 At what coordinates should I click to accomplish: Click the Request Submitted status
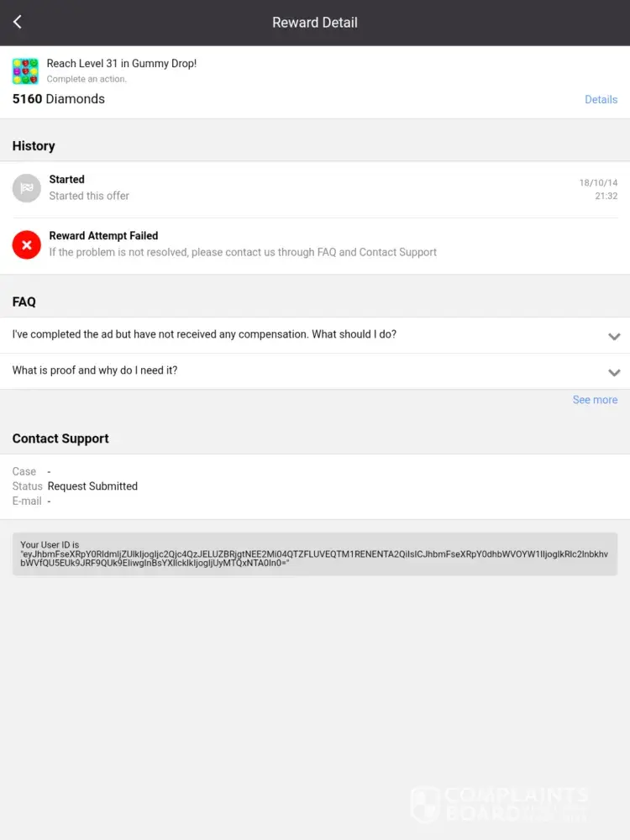[92, 486]
